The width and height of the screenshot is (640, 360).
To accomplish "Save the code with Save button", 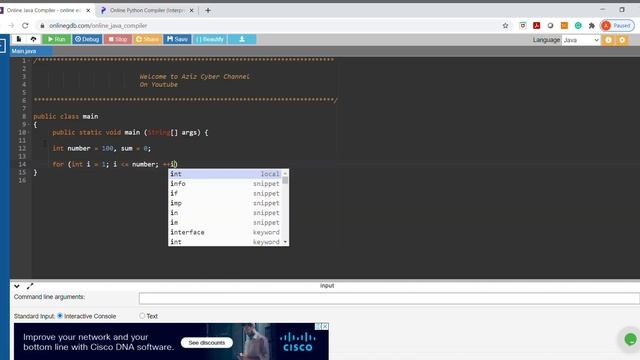I will [177, 39].
